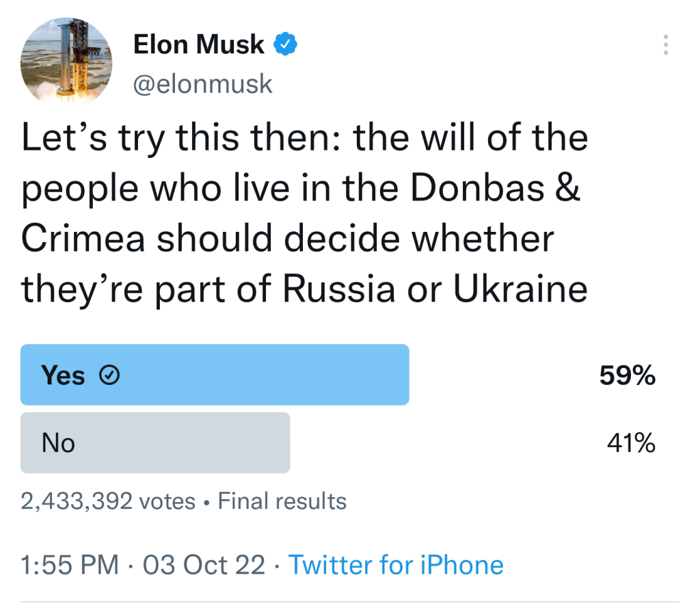This screenshot has width=700, height=610.
Task: Click the 59% result percentage
Action: [x=628, y=375]
